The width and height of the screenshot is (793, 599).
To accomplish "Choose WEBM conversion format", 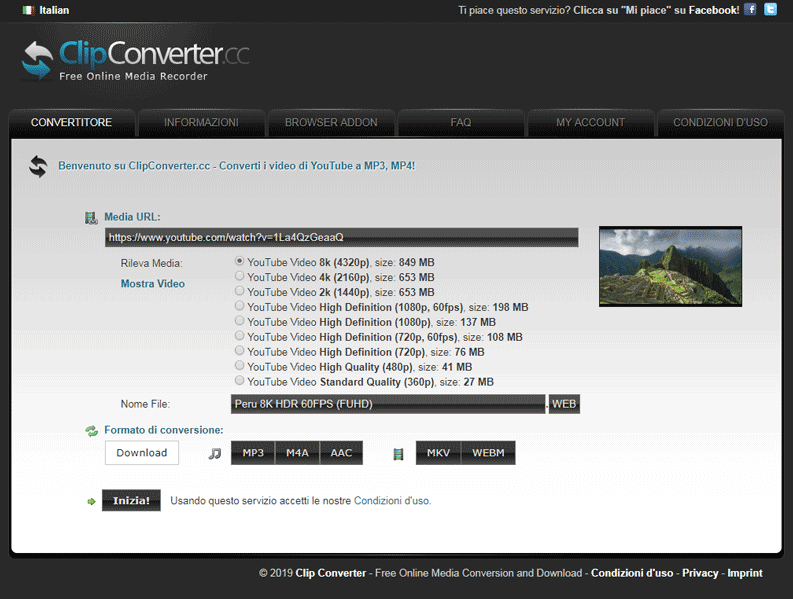I will coord(489,453).
